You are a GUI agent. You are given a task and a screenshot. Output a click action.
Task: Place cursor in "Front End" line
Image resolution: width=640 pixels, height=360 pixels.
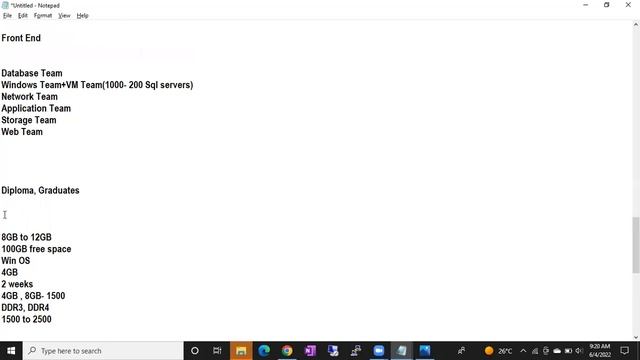21,38
